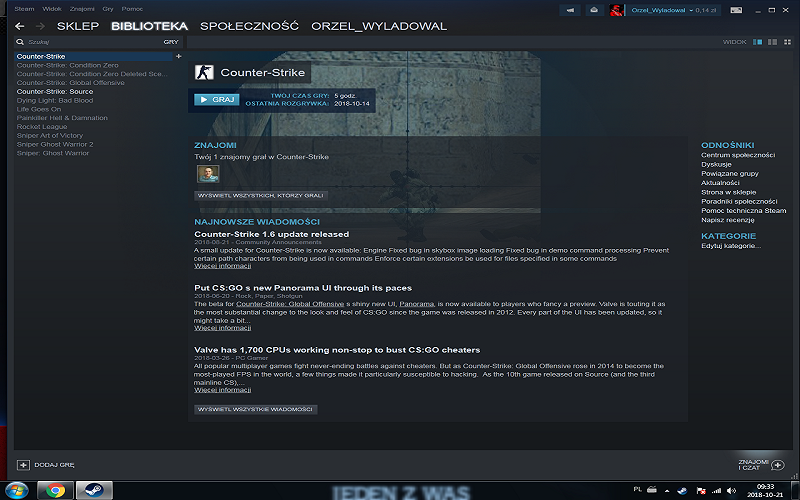Open the announcements megaphone icon
Screen dimensions: 800x500
(571, 9)
